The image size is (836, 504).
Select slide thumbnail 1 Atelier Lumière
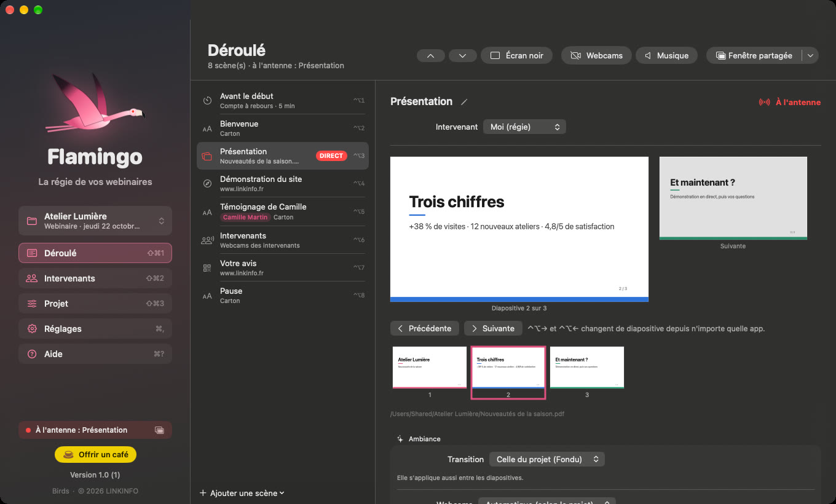(430, 368)
